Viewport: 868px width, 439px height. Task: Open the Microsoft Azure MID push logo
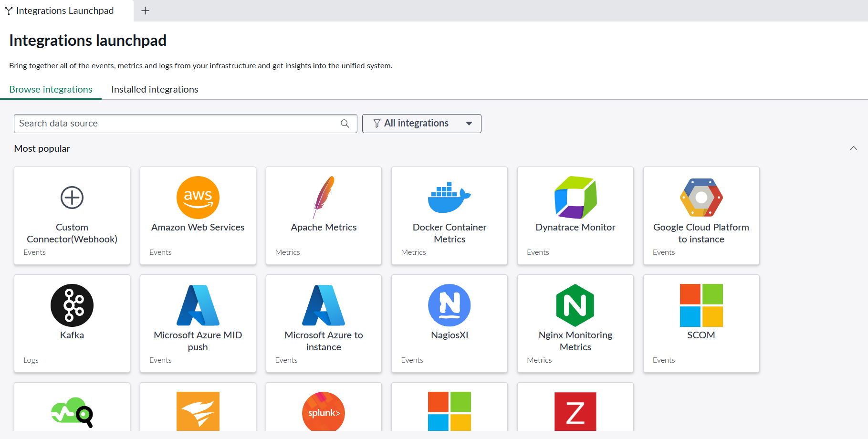coord(198,305)
